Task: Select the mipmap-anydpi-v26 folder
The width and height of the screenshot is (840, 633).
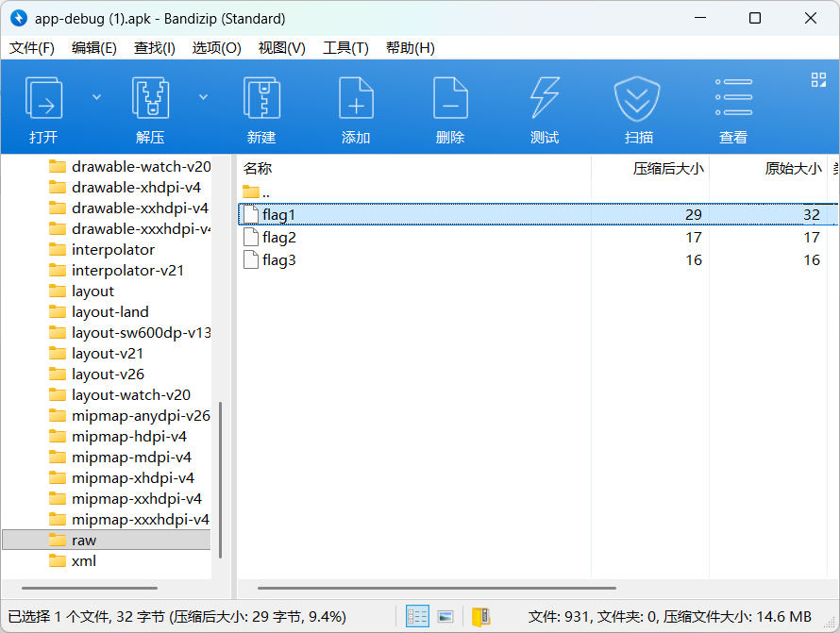Action: point(129,416)
